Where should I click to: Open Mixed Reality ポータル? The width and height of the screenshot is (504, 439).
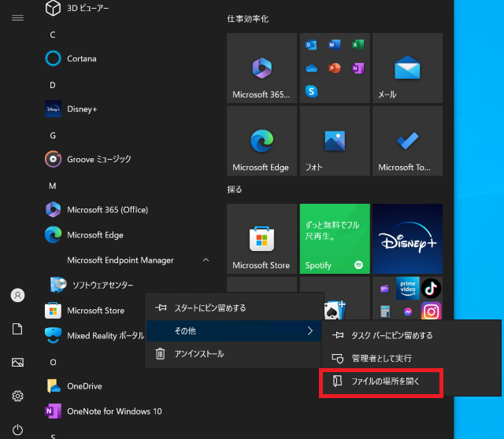(94, 336)
